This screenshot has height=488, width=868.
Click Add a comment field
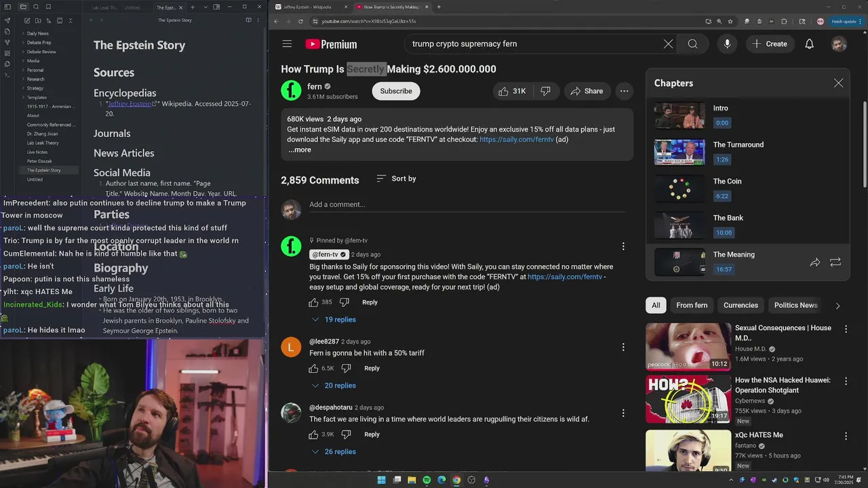[x=467, y=205]
